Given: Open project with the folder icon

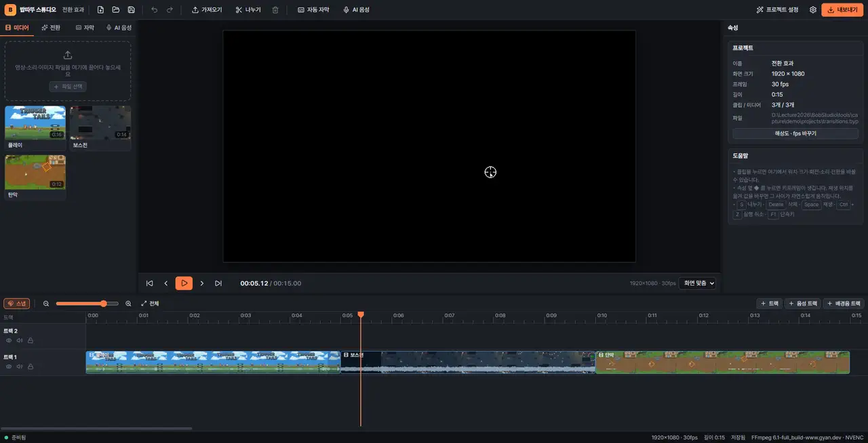Looking at the screenshot, I should (x=116, y=10).
